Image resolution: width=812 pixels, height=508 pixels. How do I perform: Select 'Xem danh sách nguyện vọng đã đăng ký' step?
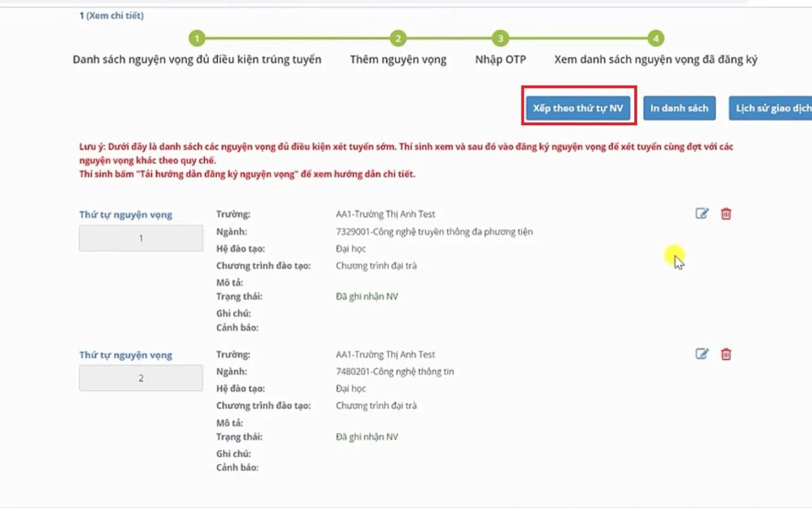pyautogui.click(x=655, y=60)
